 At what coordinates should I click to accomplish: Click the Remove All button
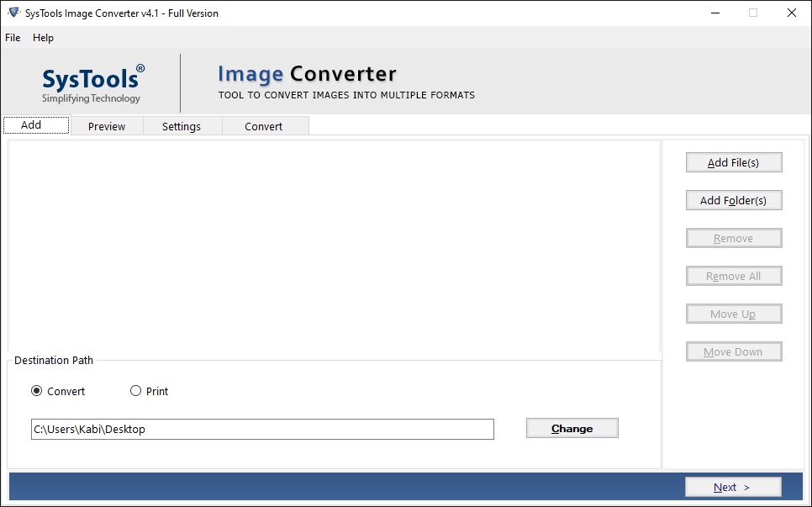point(733,276)
